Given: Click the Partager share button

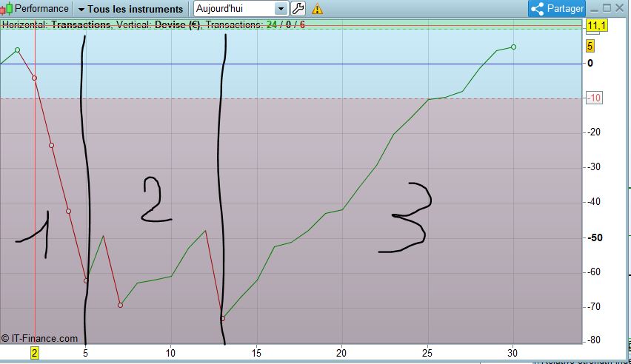Looking at the screenshot, I should point(556,8).
